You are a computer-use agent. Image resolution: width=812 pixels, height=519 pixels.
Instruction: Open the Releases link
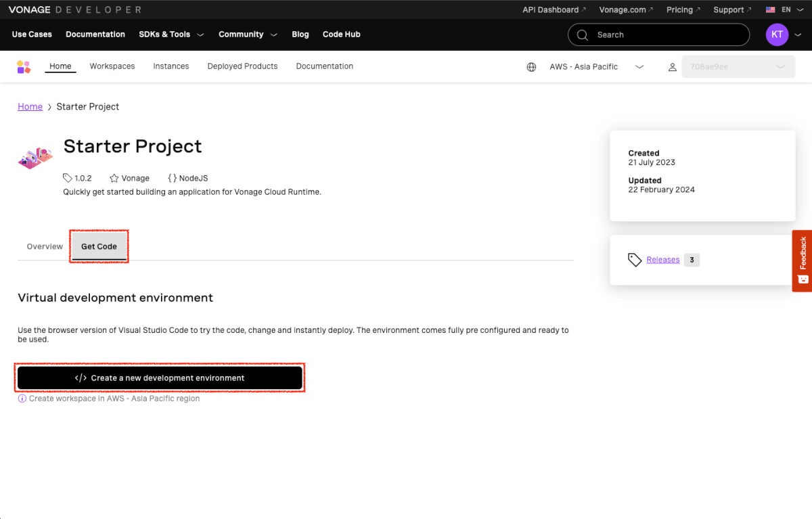(663, 260)
